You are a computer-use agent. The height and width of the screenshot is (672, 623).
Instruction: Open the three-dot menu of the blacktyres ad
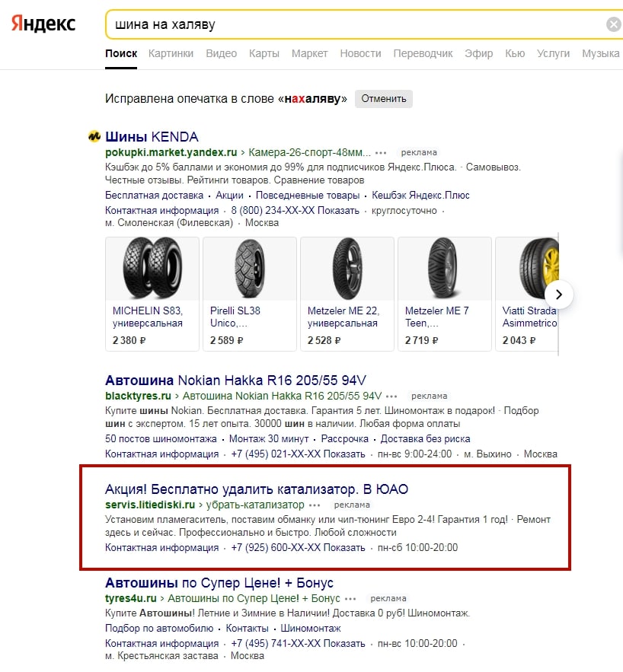pos(391,396)
